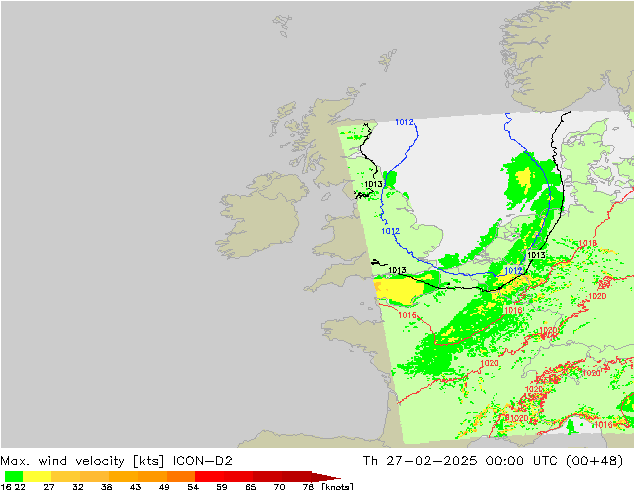
Task: Select the legend swatch between 32 and 38
Action: pyautogui.click(x=95, y=476)
